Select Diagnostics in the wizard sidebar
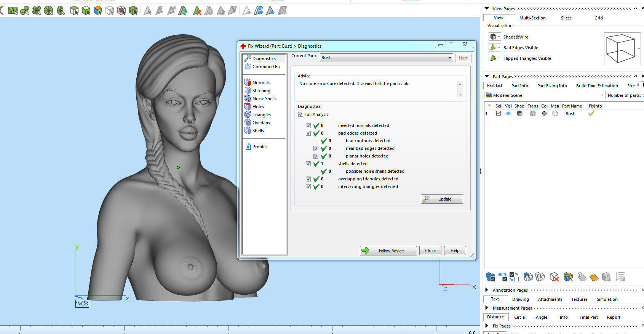This screenshot has width=644, height=334. pos(264,59)
